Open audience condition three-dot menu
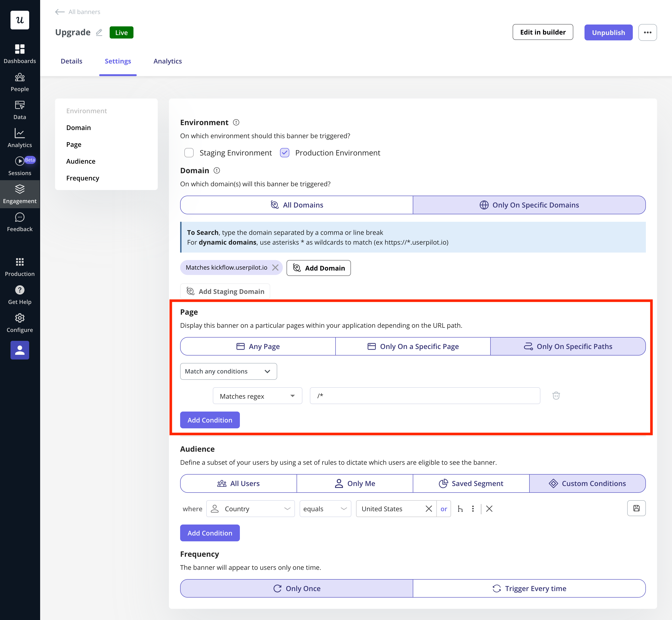The height and width of the screenshot is (620, 672). click(x=473, y=509)
